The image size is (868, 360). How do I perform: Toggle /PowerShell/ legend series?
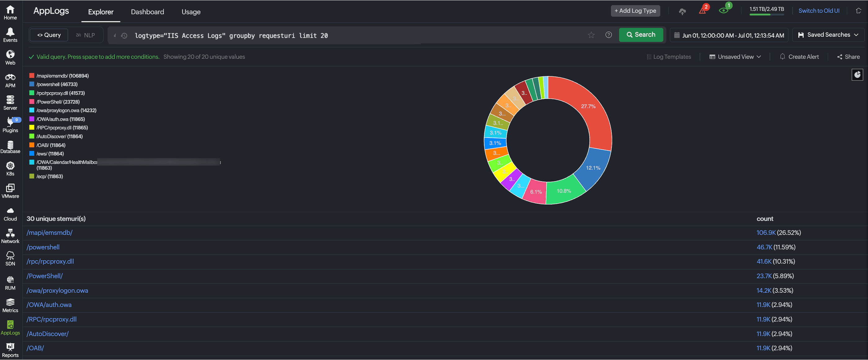click(55, 102)
